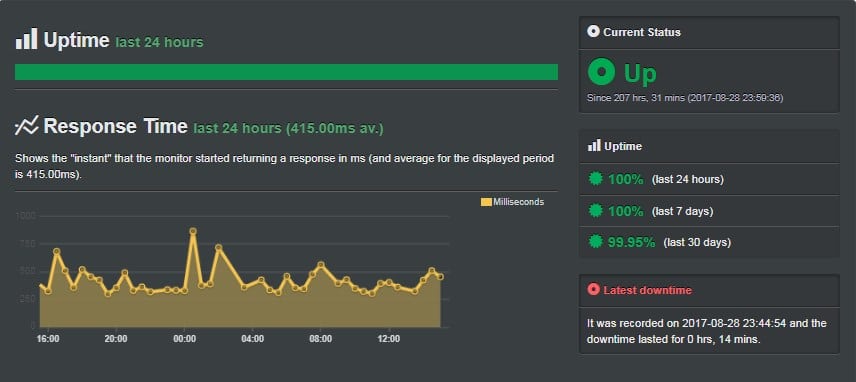The image size is (856, 382).
Task: Select the 100% last 7 days row
Action: [709, 211]
